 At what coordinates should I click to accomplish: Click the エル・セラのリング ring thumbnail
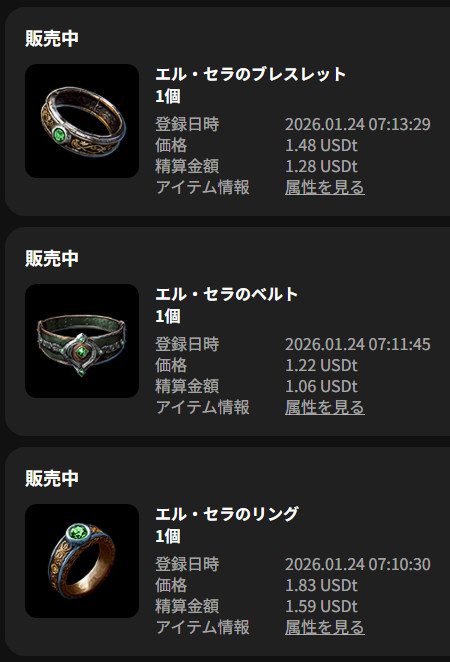coord(82,561)
